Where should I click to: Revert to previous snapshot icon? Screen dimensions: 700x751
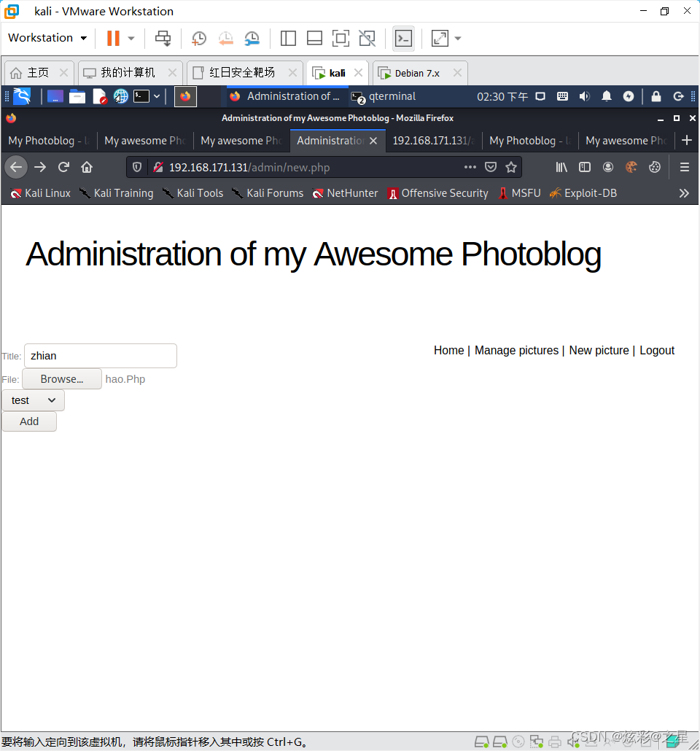tap(225, 39)
